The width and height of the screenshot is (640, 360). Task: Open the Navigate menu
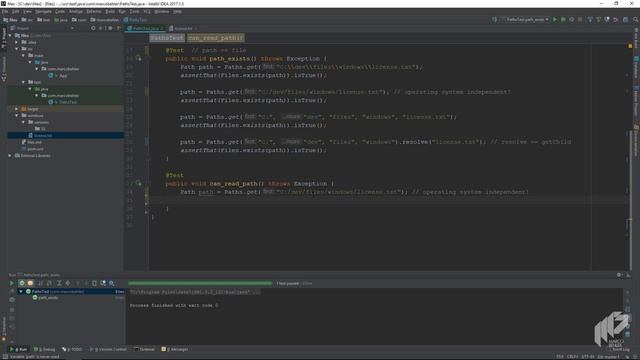click(43, 11)
